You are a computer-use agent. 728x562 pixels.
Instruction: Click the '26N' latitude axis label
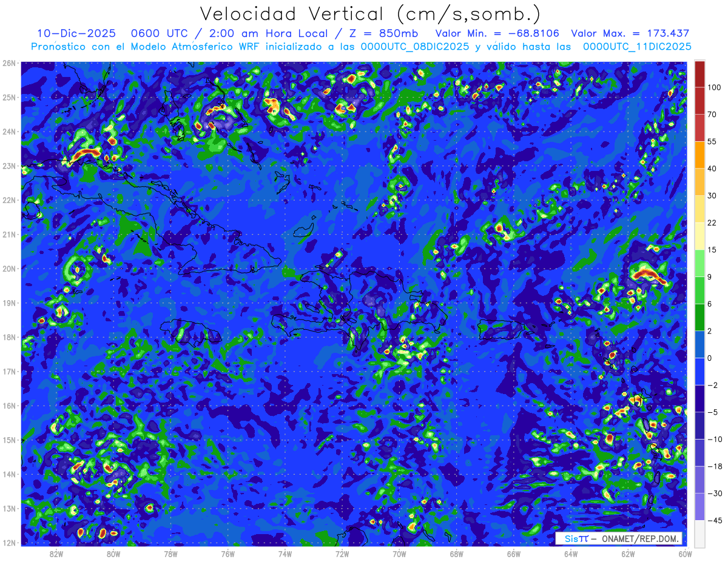click(x=9, y=63)
